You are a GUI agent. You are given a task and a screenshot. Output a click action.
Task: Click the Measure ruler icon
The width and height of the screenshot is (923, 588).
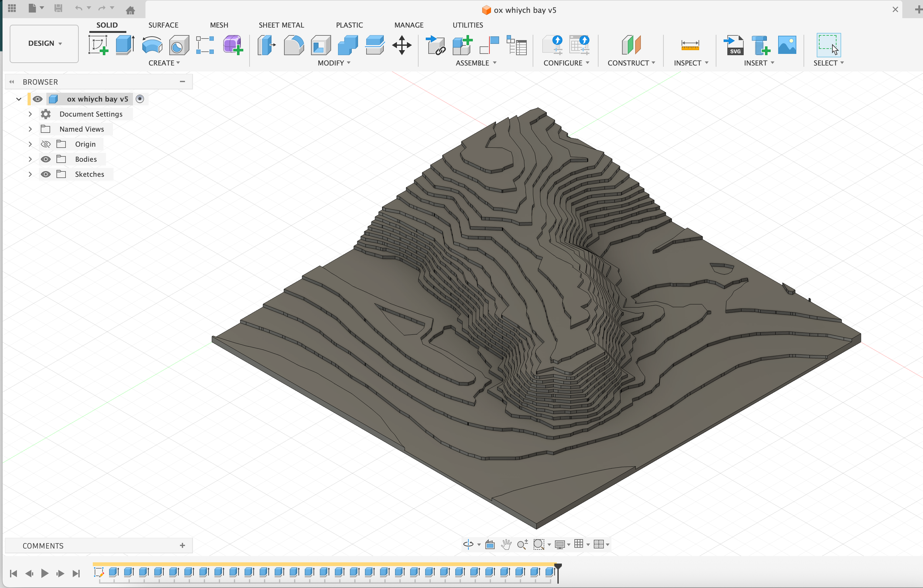690,45
